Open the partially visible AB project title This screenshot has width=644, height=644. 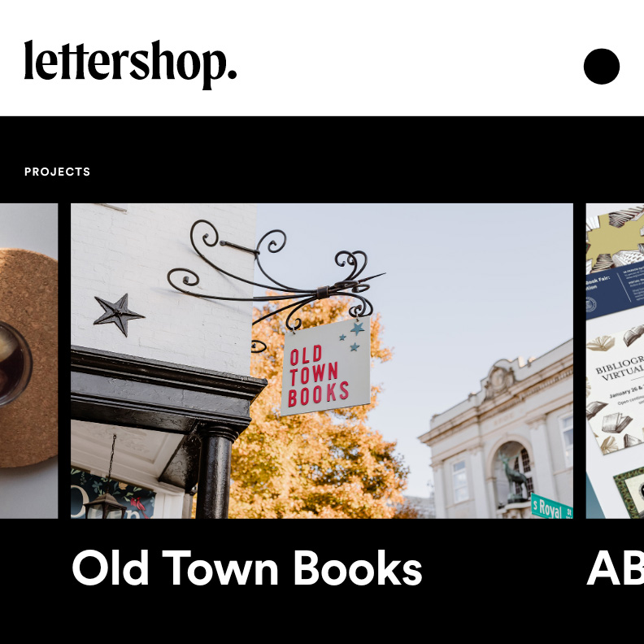pyautogui.click(x=616, y=568)
